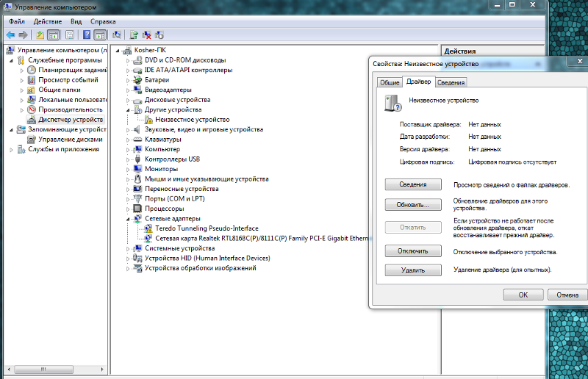Click the Планировщик заданий clock icon
Viewport: 588px width, 379px height.
tap(32, 70)
